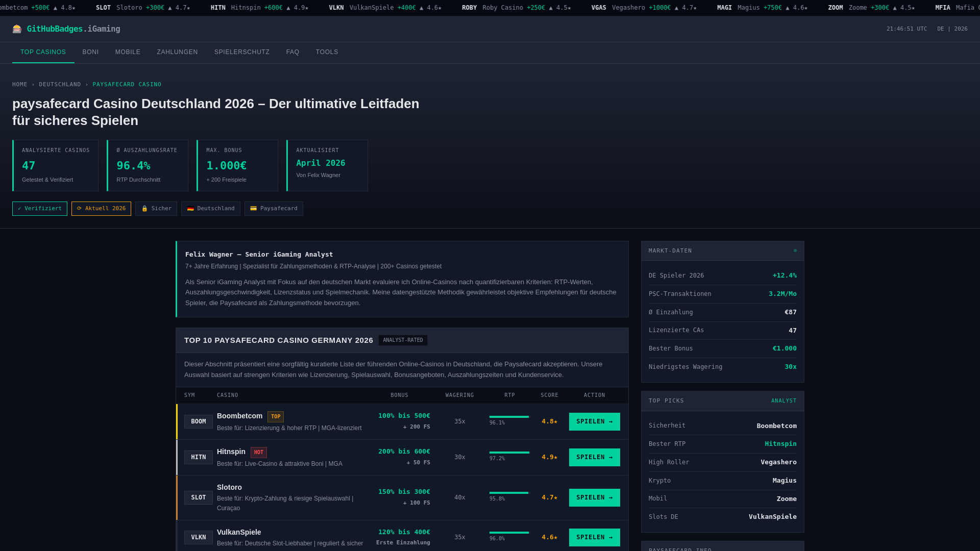980x551 pixels.
Task: Click SPIELEN button for Slotoro
Action: pos(595,497)
